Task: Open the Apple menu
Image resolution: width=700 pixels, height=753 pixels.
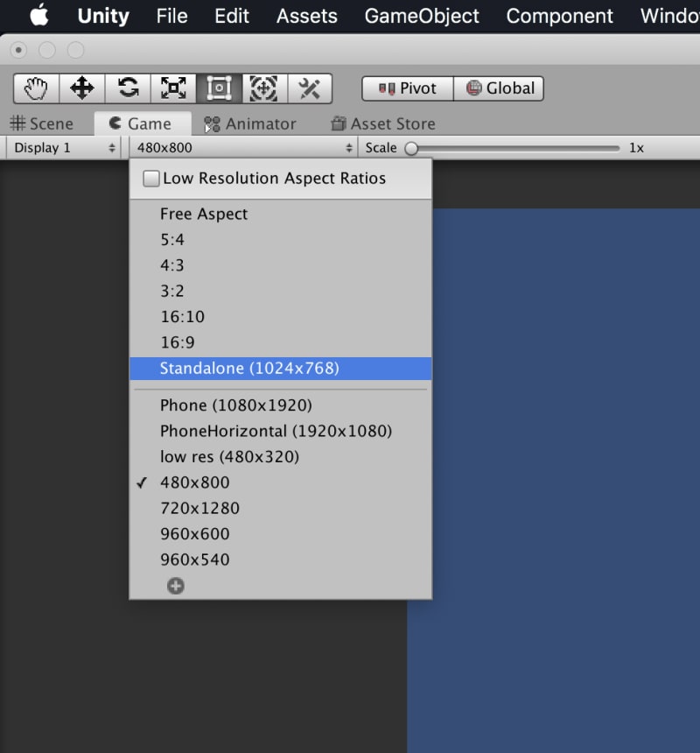Action: [x=38, y=16]
